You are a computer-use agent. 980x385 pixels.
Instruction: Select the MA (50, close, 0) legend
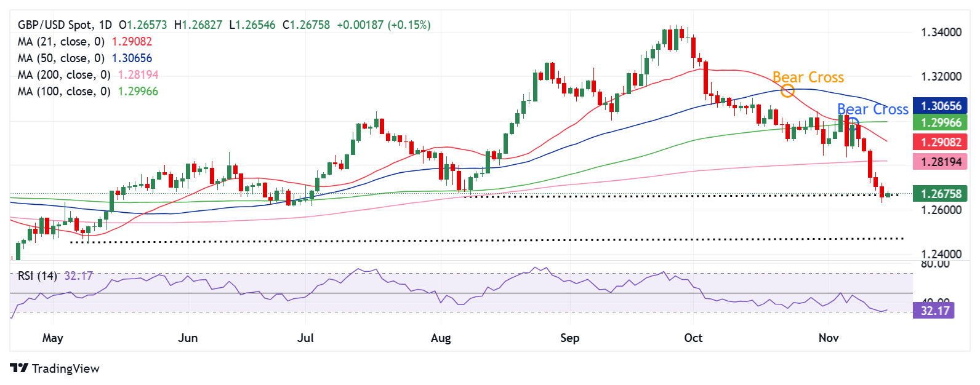(x=62, y=58)
